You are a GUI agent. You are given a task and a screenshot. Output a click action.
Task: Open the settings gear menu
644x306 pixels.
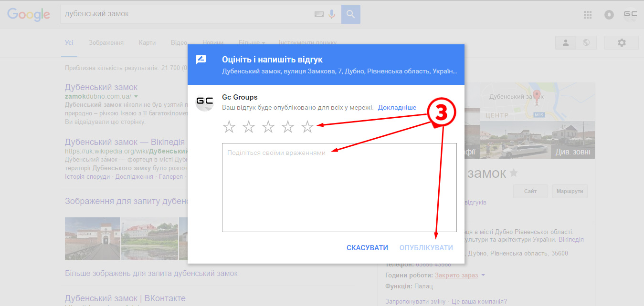click(621, 42)
